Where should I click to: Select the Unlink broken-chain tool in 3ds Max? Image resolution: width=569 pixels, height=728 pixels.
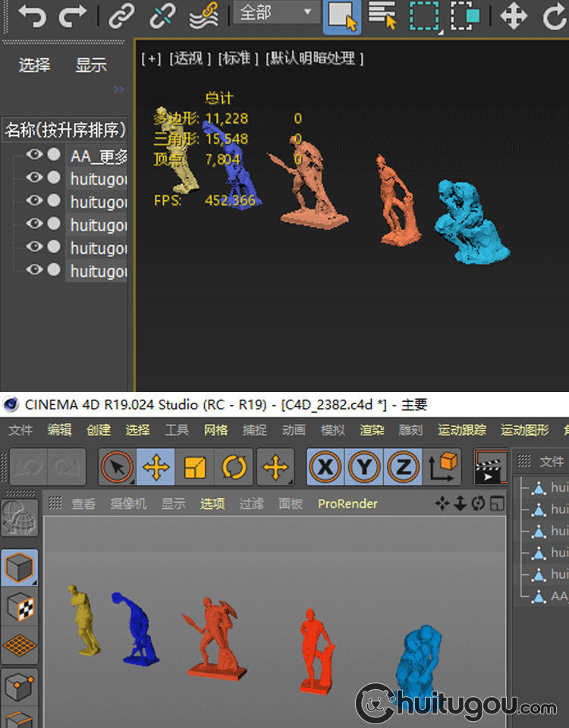point(162,16)
